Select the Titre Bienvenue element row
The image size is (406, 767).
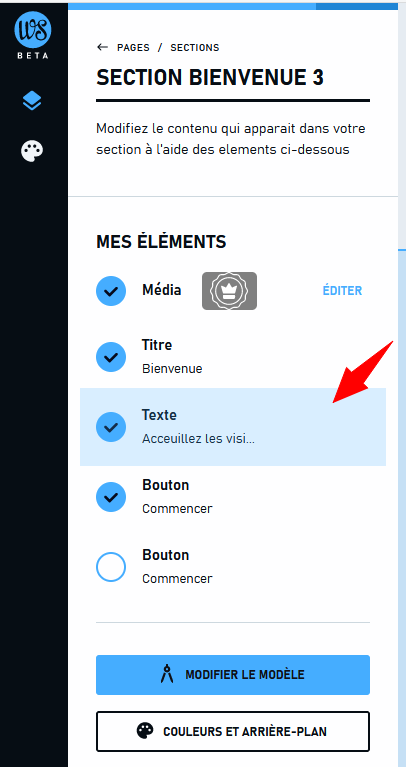pos(233,357)
